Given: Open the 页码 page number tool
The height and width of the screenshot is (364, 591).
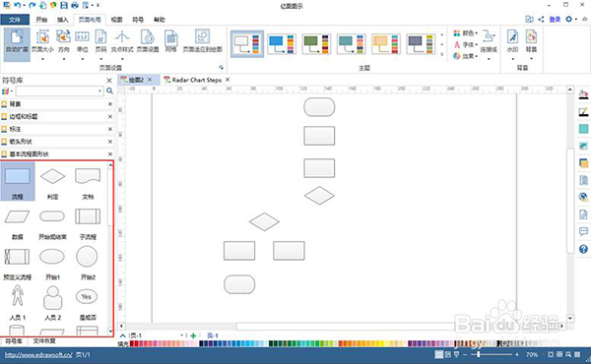Looking at the screenshot, I should pos(100,44).
